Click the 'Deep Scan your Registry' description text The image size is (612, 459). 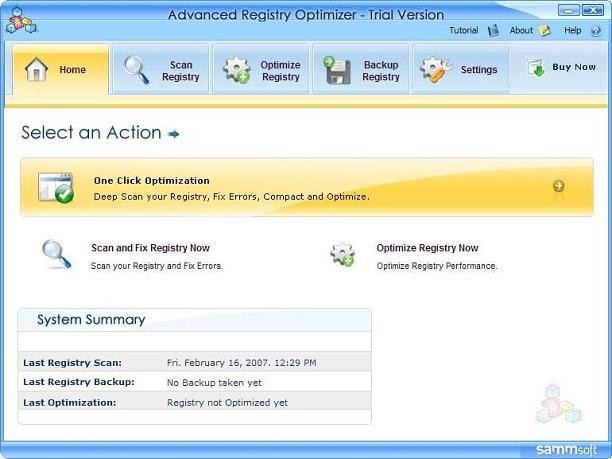coord(231,196)
